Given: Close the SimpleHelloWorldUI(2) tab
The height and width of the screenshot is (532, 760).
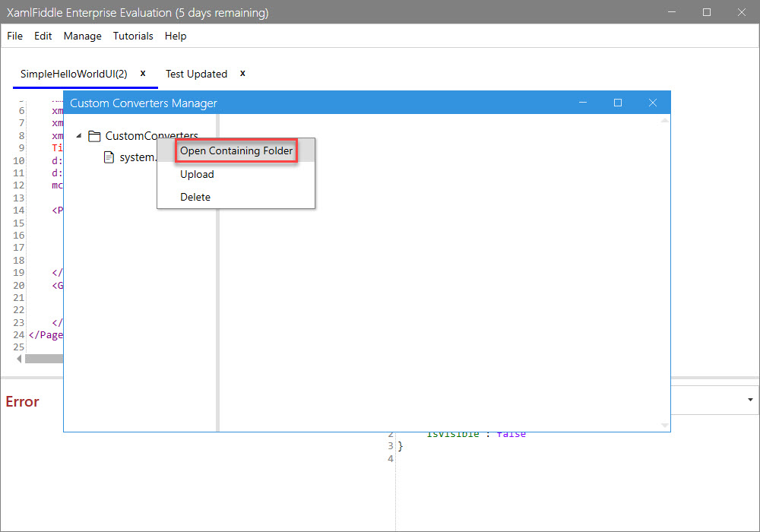Looking at the screenshot, I should click(x=143, y=73).
